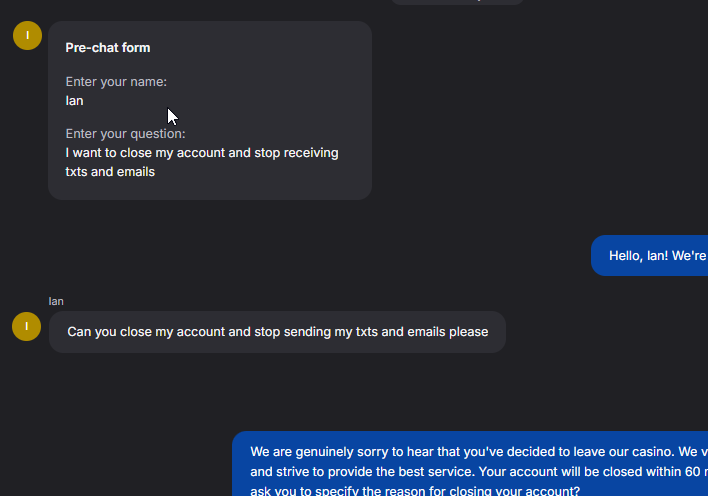Screen dimensions: 708x496
Task: Click the "Hello, Ian! We're" message bubble
Action: pos(650,256)
